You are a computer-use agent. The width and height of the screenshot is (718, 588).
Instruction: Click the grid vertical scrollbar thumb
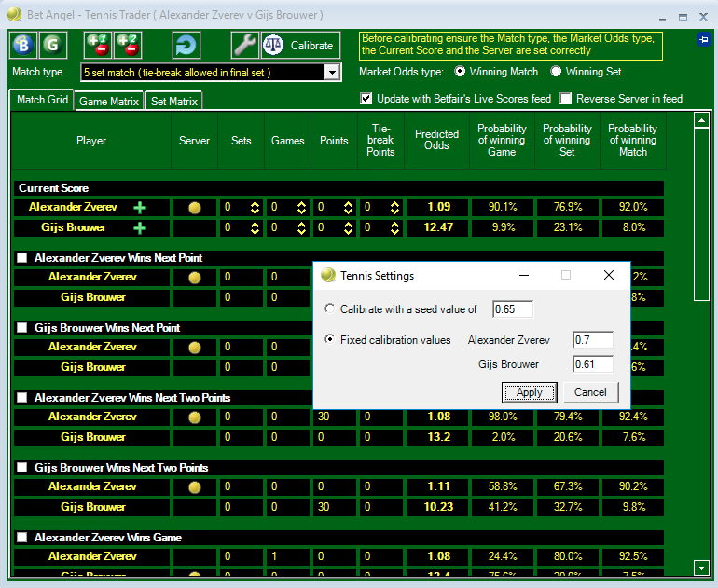pos(701,214)
